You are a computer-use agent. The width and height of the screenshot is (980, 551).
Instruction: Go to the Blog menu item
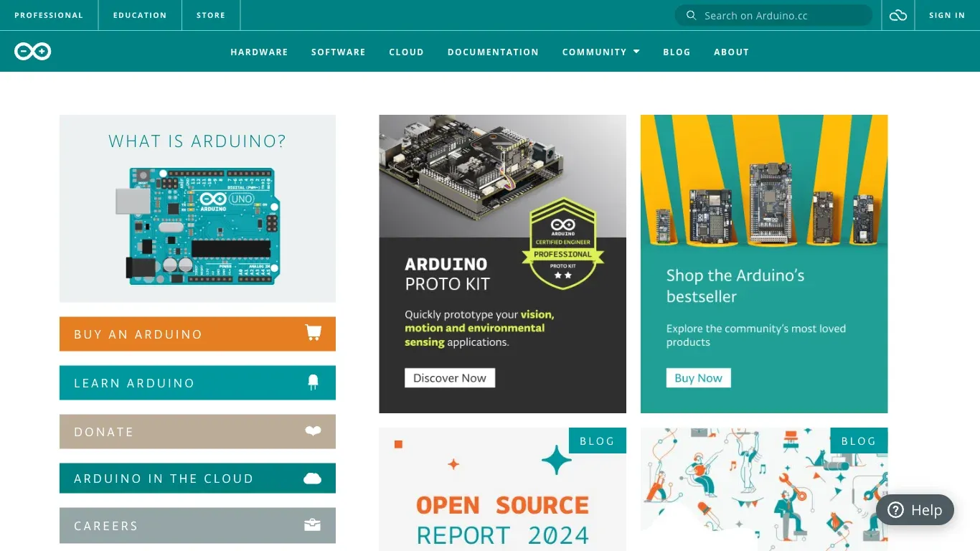(x=677, y=52)
